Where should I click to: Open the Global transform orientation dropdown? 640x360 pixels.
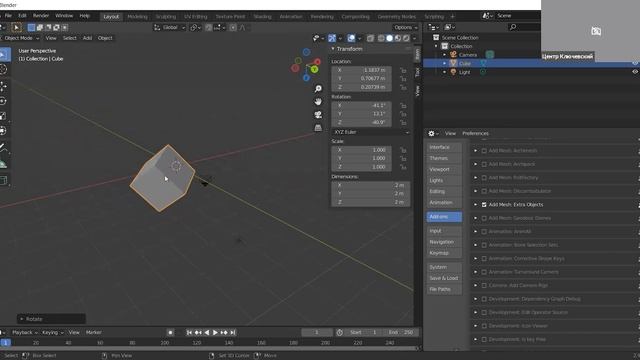pyautogui.click(x=170, y=27)
